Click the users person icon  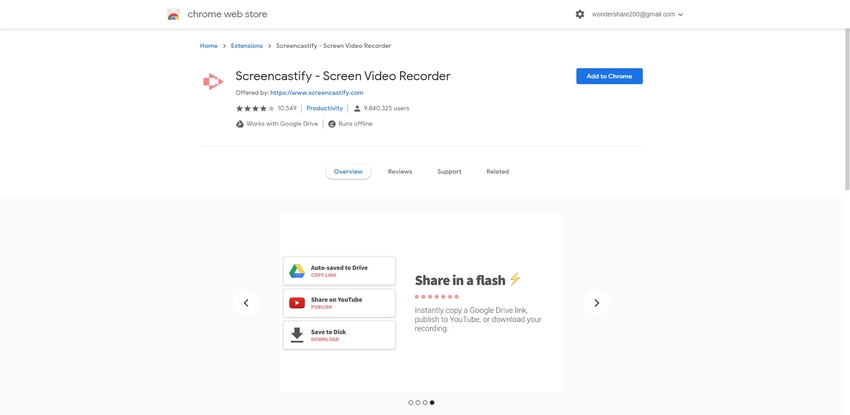(x=357, y=108)
